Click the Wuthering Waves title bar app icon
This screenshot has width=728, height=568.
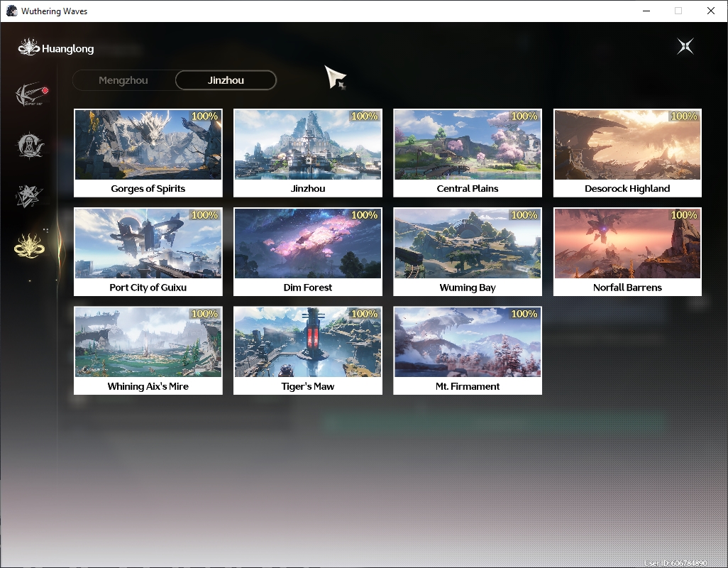(x=11, y=11)
